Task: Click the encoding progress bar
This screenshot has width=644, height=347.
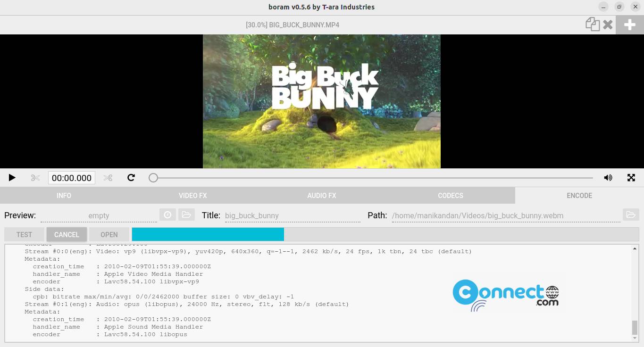Action: pyautogui.click(x=385, y=234)
